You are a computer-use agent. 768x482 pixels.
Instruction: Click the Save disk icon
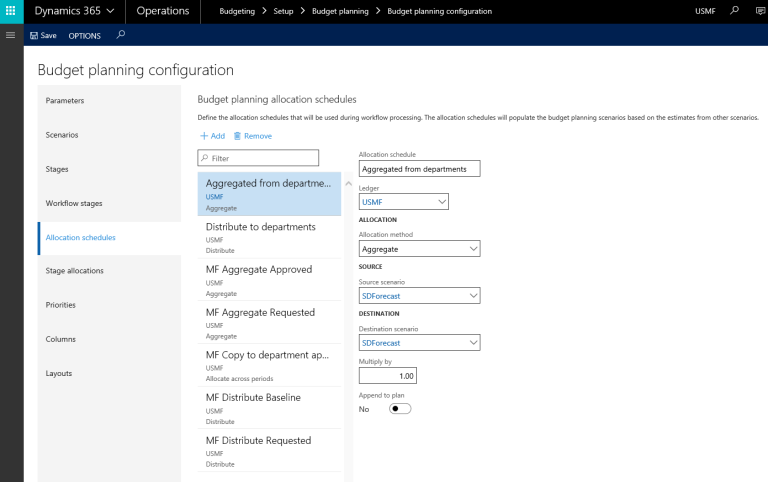[34, 35]
